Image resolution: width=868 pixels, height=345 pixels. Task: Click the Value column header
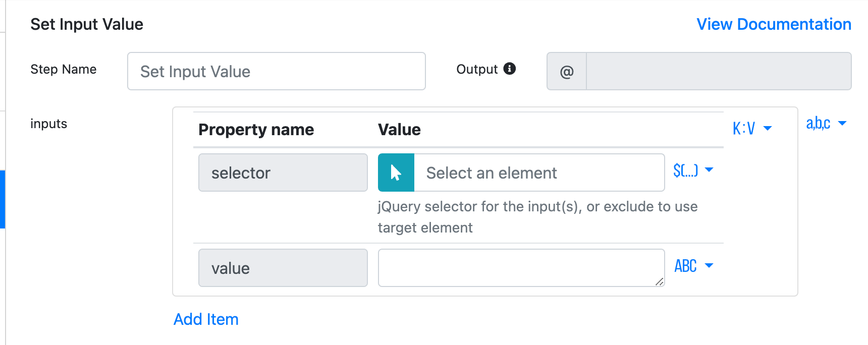click(x=399, y=130)
